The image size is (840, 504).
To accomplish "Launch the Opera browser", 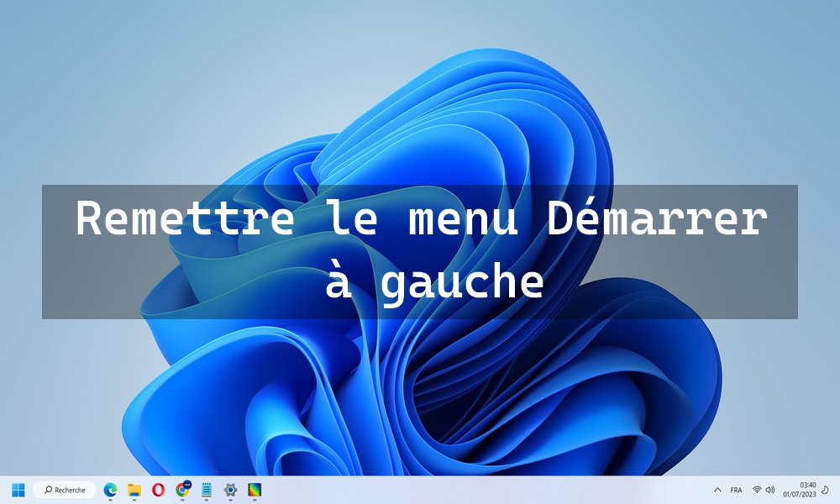I will (158, 489).
